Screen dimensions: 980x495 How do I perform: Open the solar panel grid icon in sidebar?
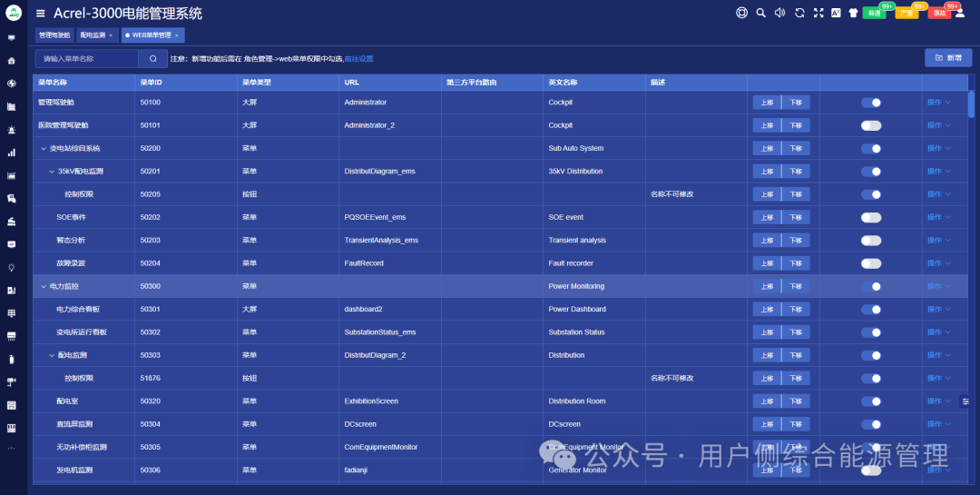(11, 313)
